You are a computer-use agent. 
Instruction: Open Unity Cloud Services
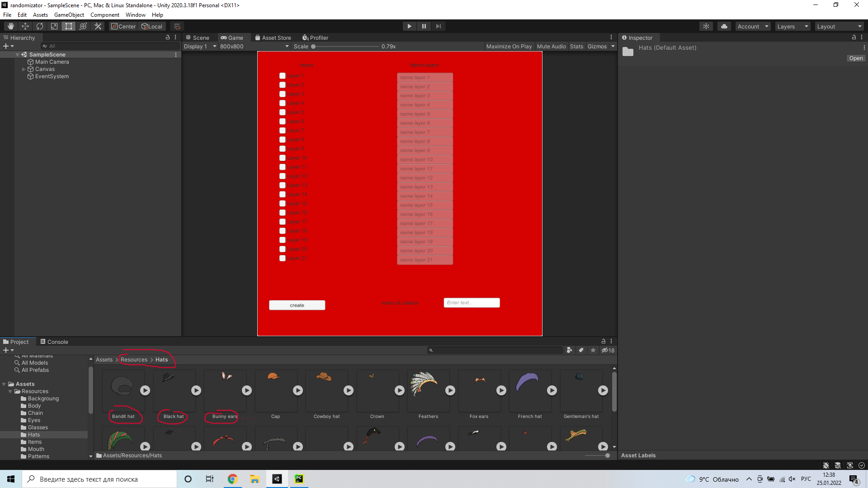tap(724, 26)
